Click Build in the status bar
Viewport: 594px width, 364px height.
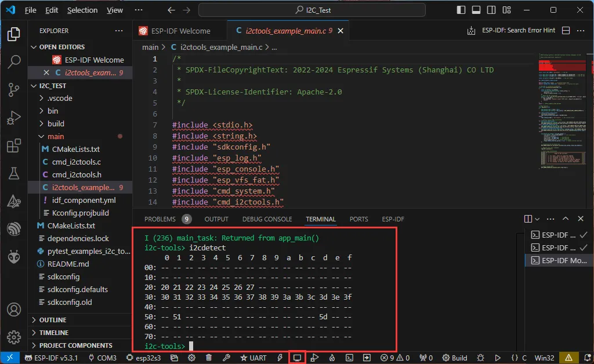pyautogui.click(x=455, y=358)
